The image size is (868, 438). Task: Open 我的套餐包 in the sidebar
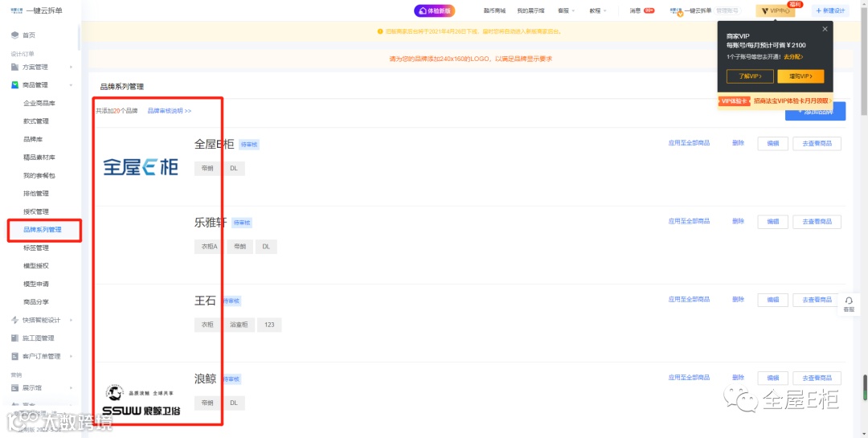39,175
